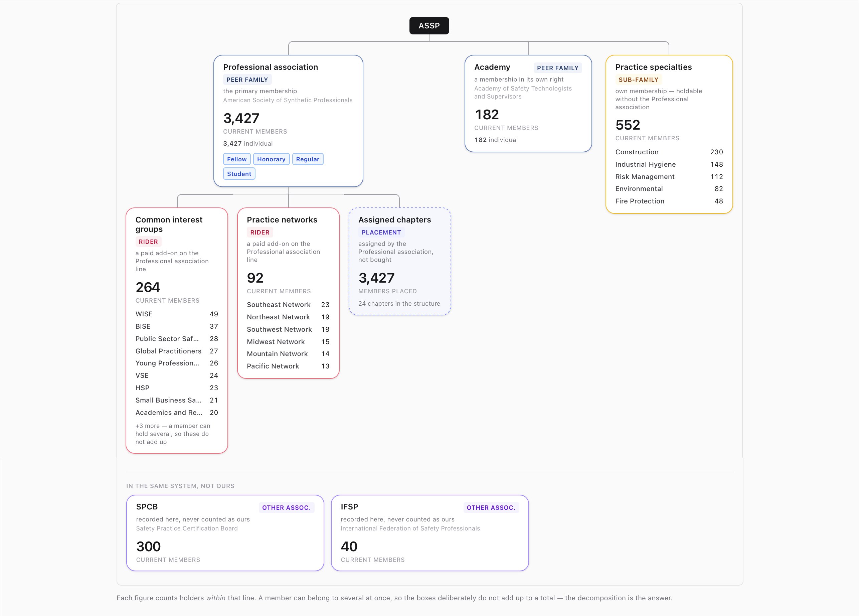This screenshot has width=859, height=616.
Task: Click the SUB-FAMILY badge on Practice specialties
Action: click(638, 80)
